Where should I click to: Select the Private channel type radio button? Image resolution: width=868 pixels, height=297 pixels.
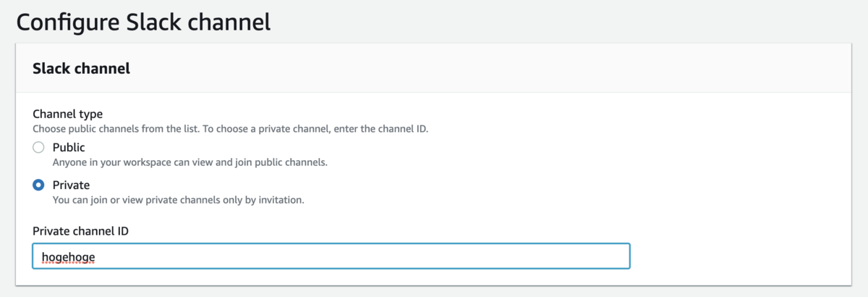click(x=39, y=185)
